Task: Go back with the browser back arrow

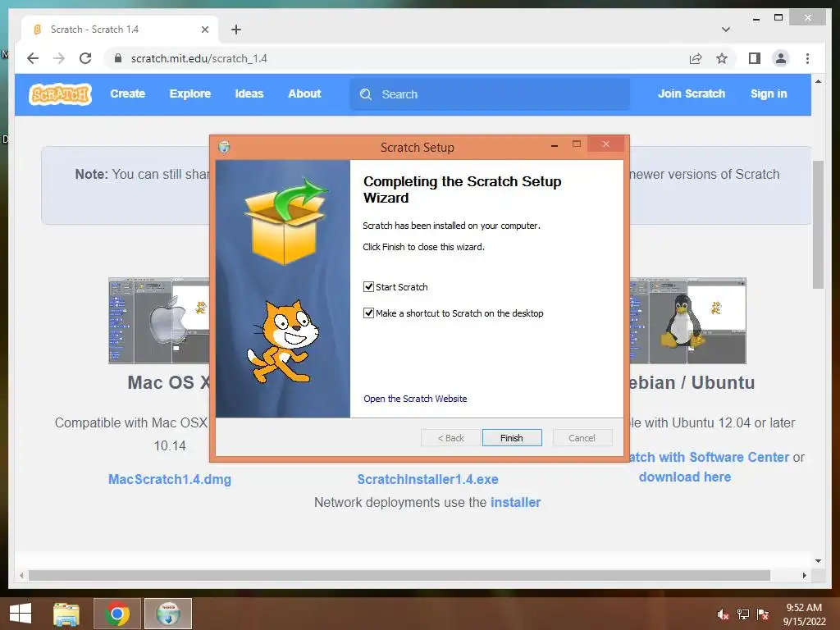Action: coord(33,58)
